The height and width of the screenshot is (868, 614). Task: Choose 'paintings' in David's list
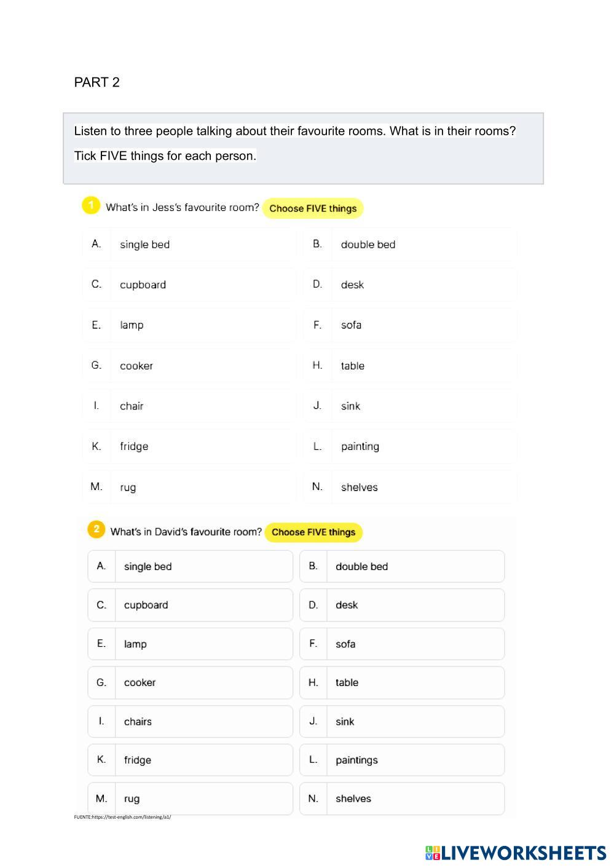[402, 760]
